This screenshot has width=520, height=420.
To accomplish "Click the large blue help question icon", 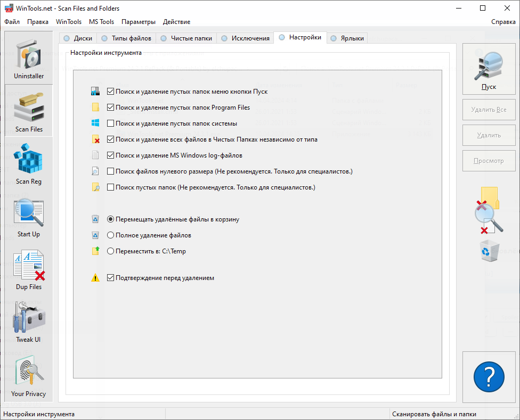I will tap(489, 377).
